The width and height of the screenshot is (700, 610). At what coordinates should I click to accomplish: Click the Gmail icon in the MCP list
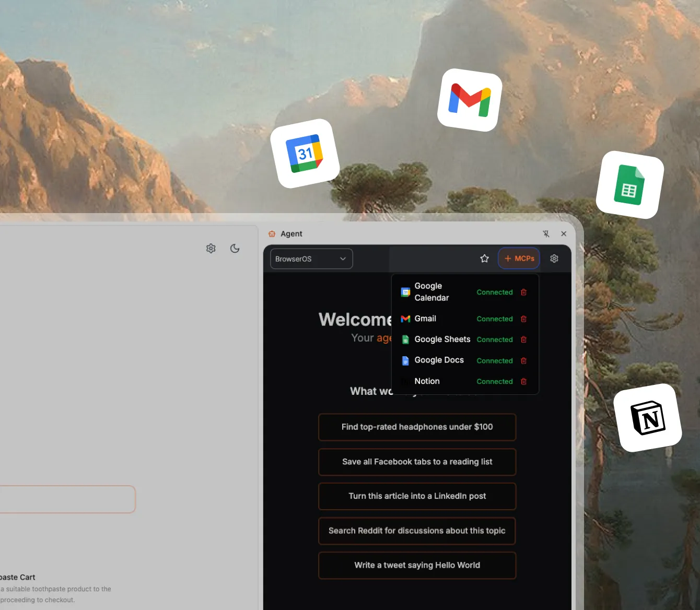tap(405, 319)
